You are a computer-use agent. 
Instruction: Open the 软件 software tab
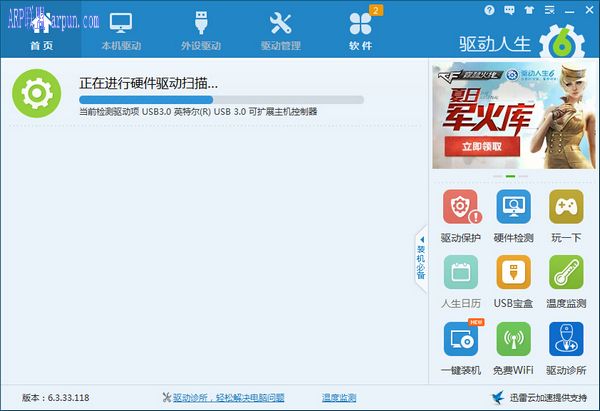(360, 30)
